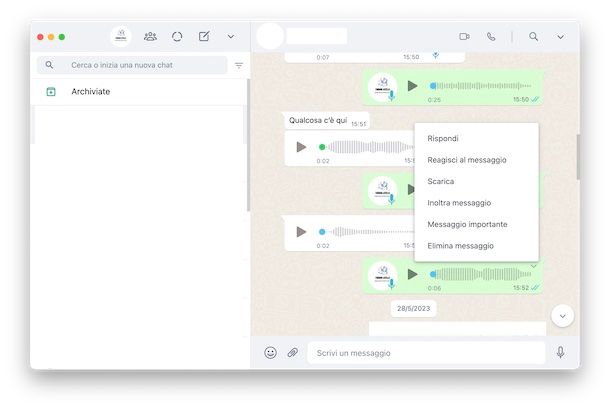Click the conversation scrollbar
610x409 pixels.
578,157
